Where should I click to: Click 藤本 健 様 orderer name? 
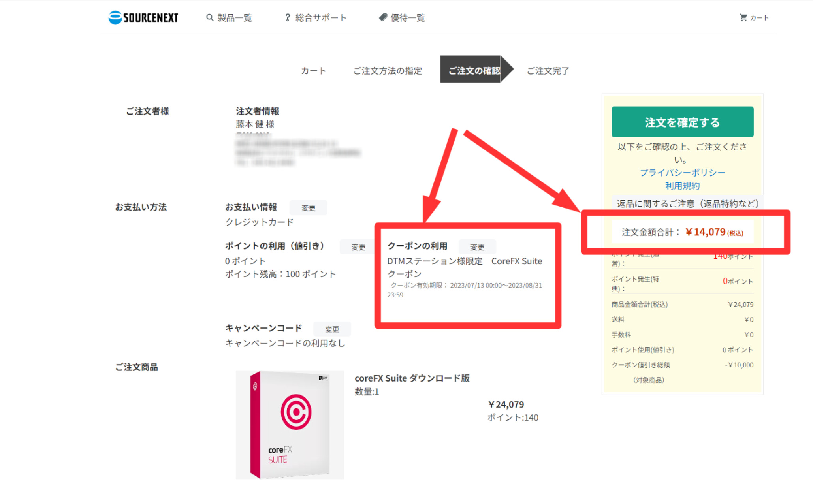(x=255, y=124)
